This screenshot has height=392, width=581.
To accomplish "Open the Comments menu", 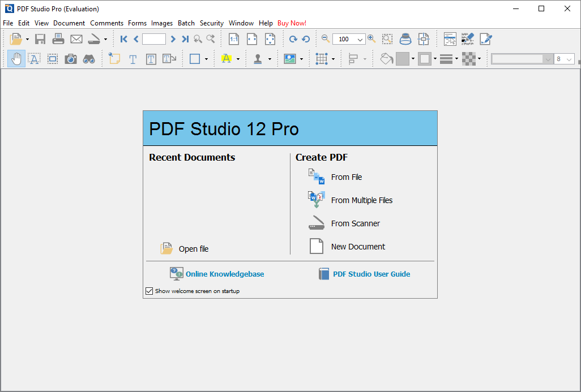I will (x=106, y=23).
